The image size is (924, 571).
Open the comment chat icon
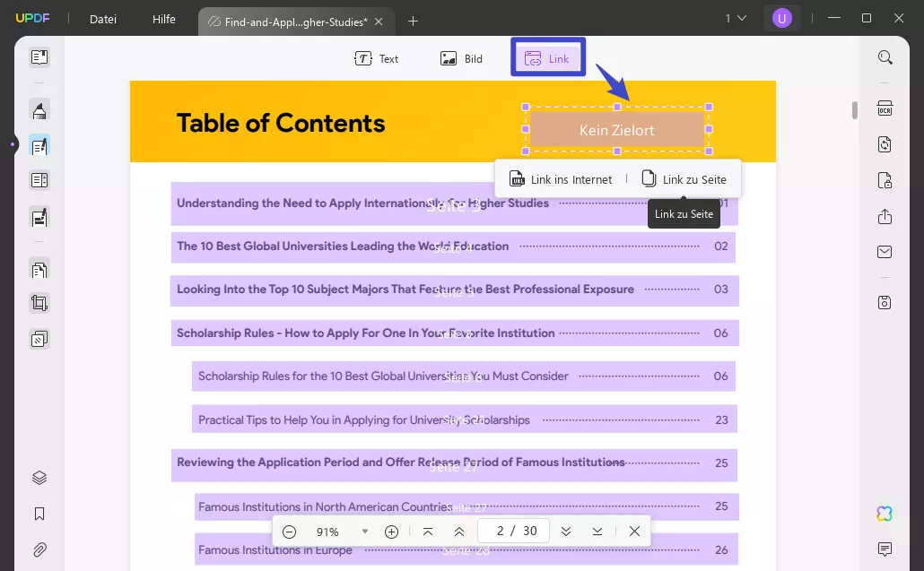[885, 549]
